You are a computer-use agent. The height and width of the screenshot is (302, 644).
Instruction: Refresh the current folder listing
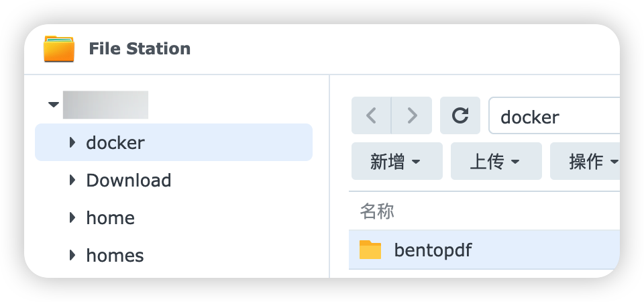pyautogui.click(x=460, y=116)
